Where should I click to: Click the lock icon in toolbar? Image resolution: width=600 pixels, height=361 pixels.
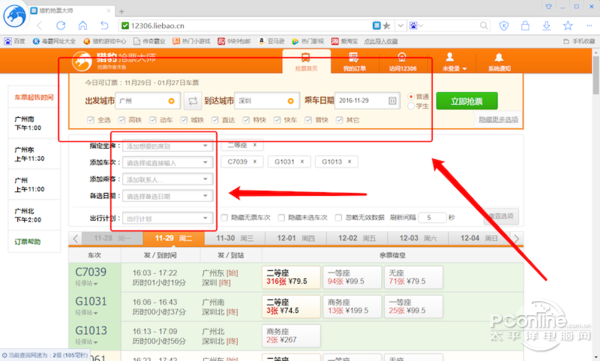click(525, 26)
